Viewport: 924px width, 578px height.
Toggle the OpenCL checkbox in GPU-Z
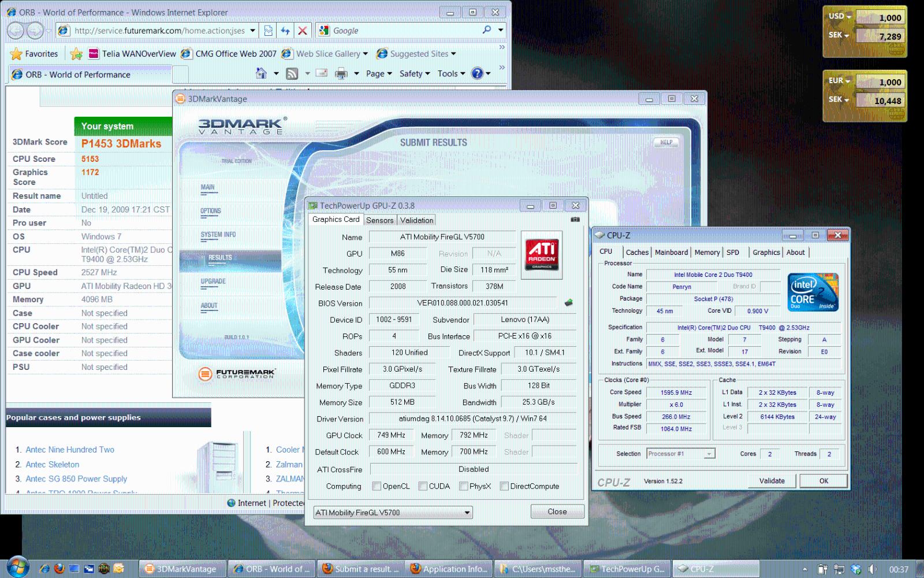377,486
